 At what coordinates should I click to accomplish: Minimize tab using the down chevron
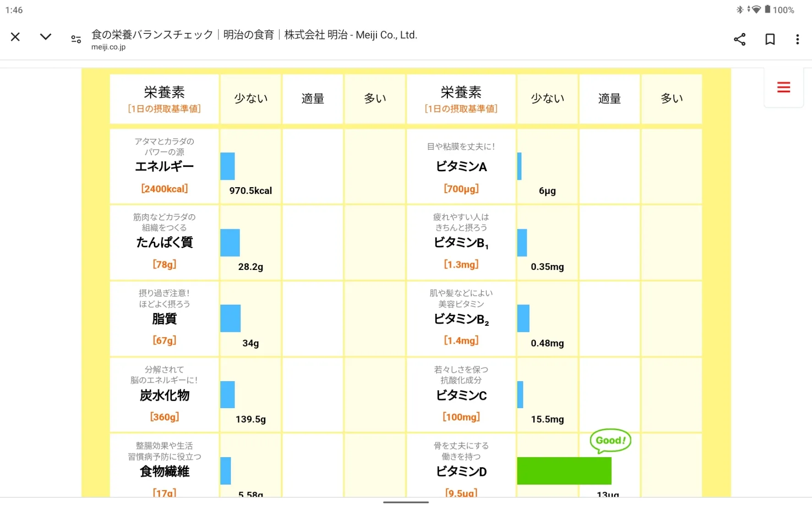[45, 37]
